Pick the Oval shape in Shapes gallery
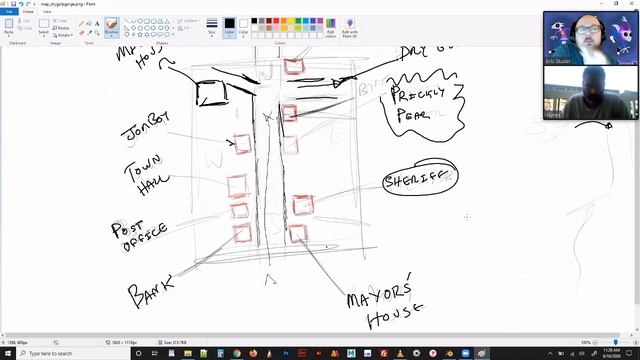Image resolution: width=640 pixels, height=360 pixels. tap(140, 21)
